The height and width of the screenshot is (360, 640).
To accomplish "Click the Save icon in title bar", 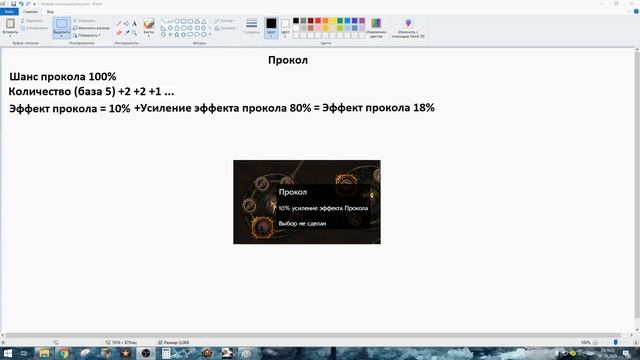I will coord(13,4).
